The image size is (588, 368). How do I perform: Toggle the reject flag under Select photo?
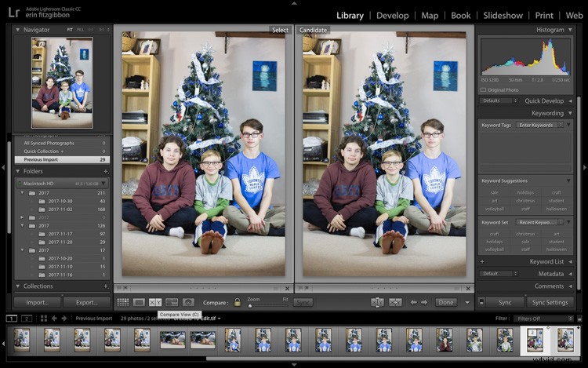tap(125, 288)
